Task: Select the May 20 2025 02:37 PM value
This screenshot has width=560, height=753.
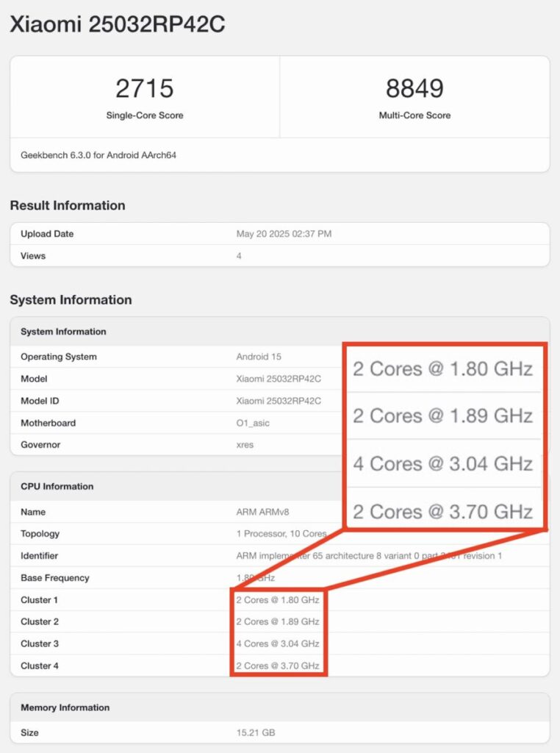Action: (284, 234)
